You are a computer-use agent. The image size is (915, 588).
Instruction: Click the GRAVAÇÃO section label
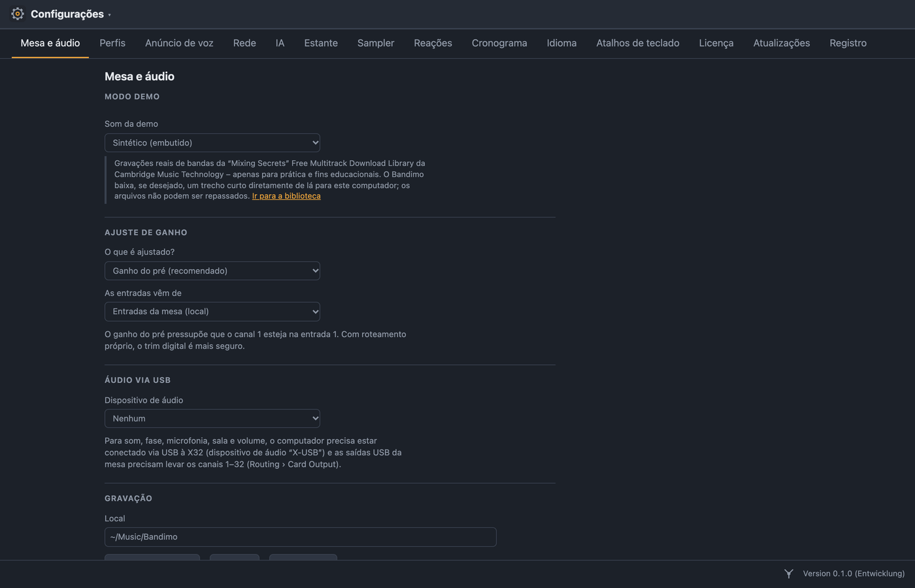(x=128, y=498)
